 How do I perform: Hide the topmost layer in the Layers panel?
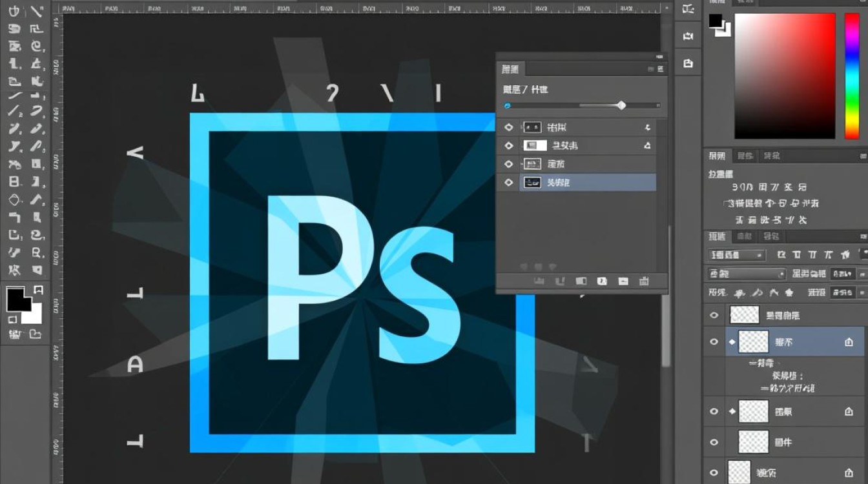(x=714, y=315)
